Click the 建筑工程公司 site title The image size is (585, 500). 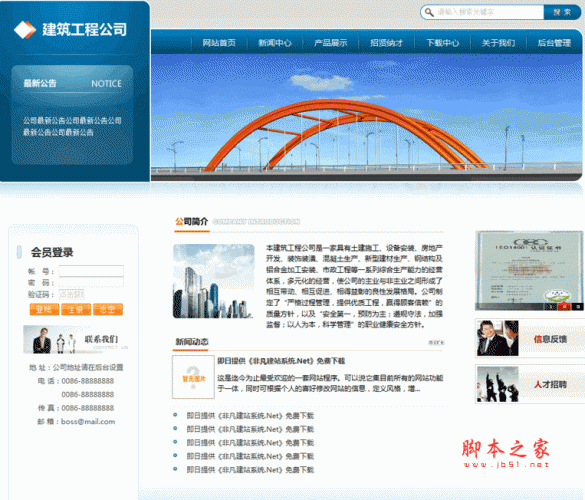point(84,30)
